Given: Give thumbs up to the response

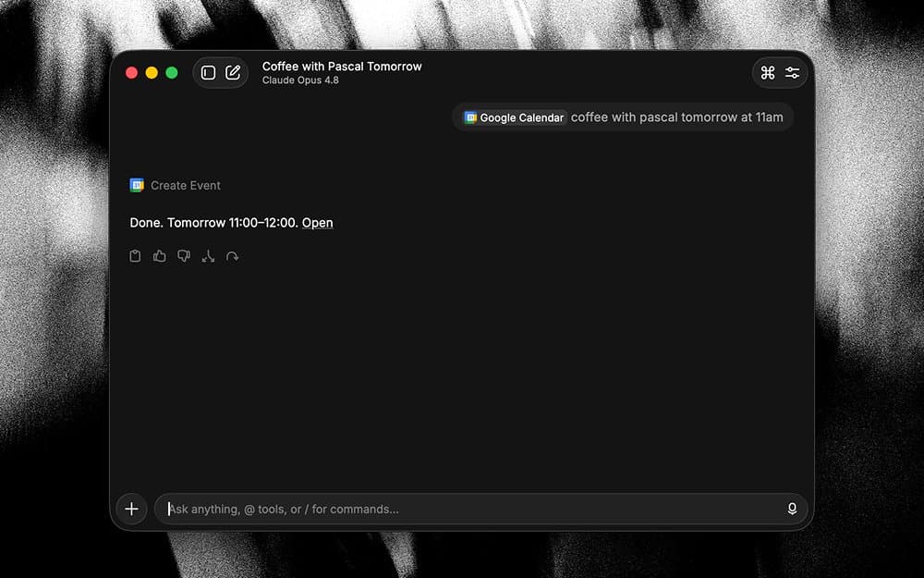Looking at the screenshot, I should 159,256.
